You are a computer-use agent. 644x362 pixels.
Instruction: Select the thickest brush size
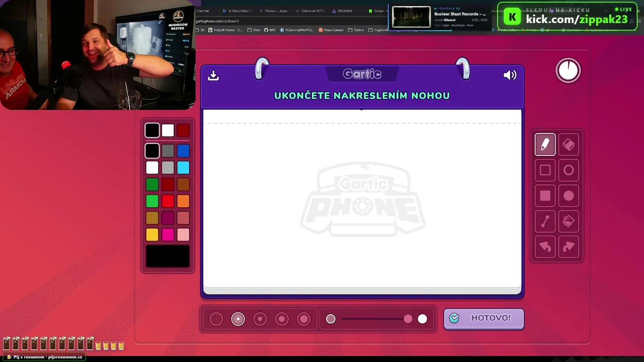[x=304, y=319]
